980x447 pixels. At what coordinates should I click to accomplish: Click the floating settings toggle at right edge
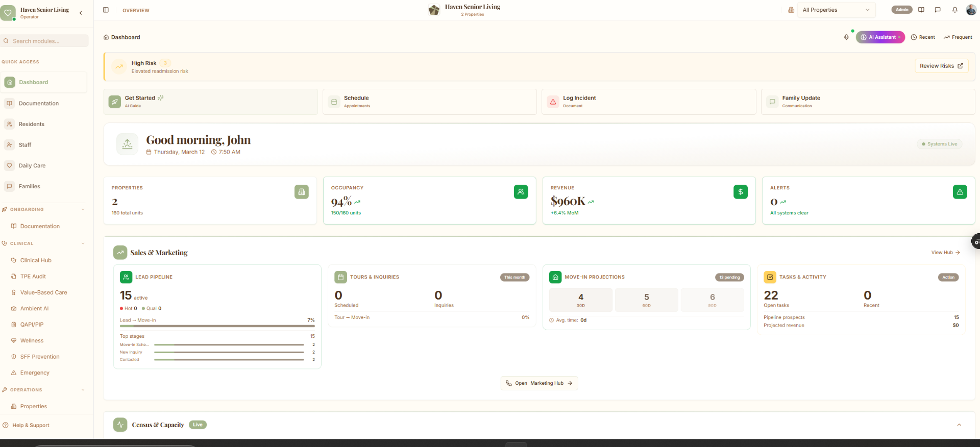click(976, 242)
